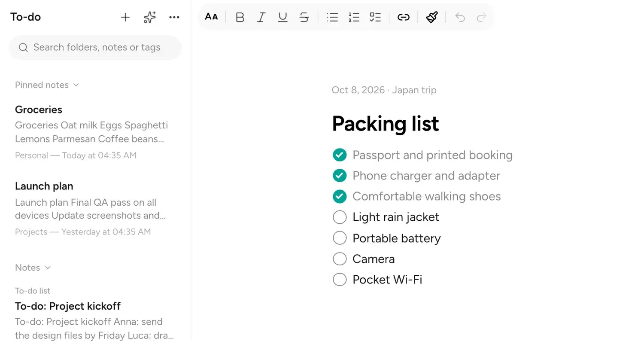
Task: Create a new note with the plus icon
Action: point(125,17)
